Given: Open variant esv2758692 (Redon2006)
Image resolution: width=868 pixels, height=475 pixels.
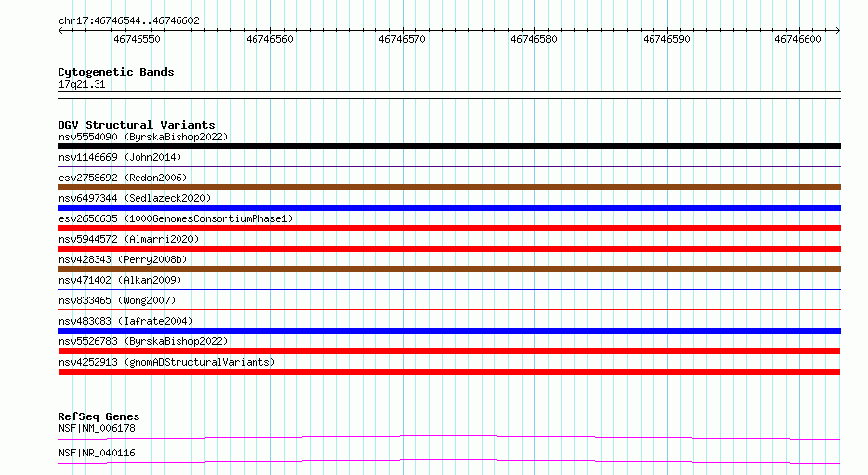Looking at the screenshot, I should [x=123, y=178].
